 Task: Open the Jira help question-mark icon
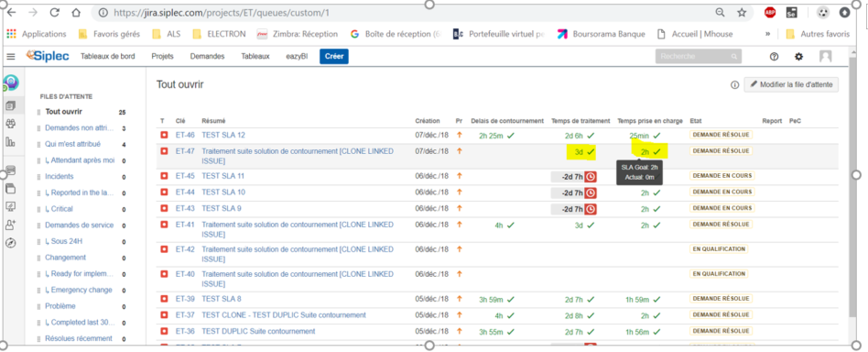(x=775, y=57)
